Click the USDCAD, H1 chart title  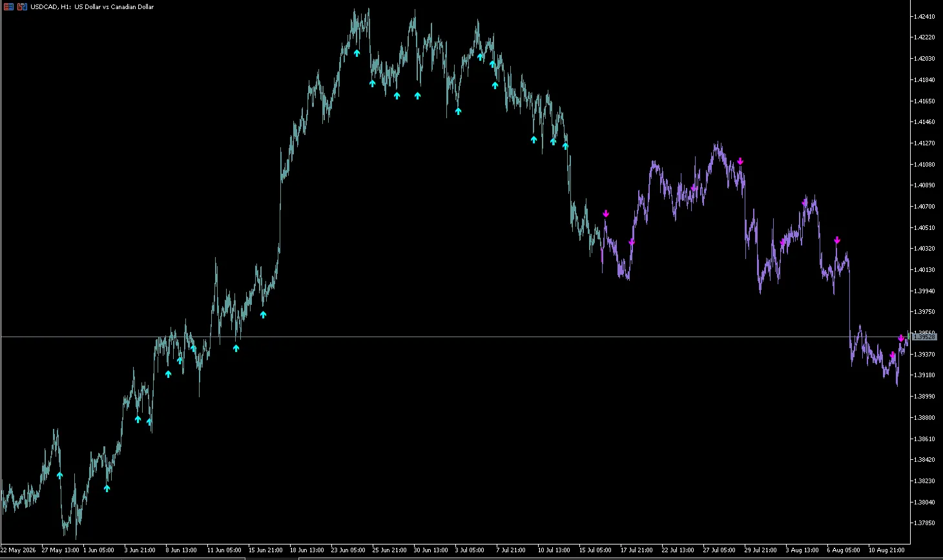pyautogui.click(x=92, y=6)
